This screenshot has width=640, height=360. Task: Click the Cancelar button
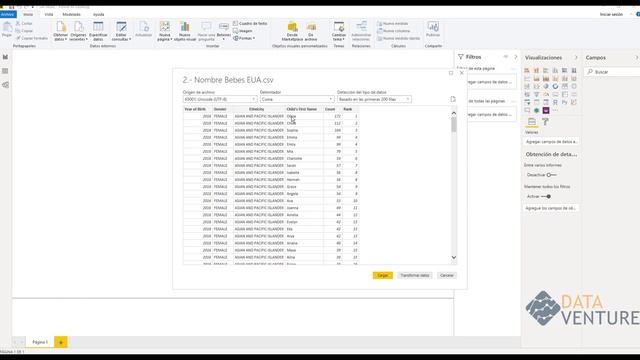coord(447,276)
